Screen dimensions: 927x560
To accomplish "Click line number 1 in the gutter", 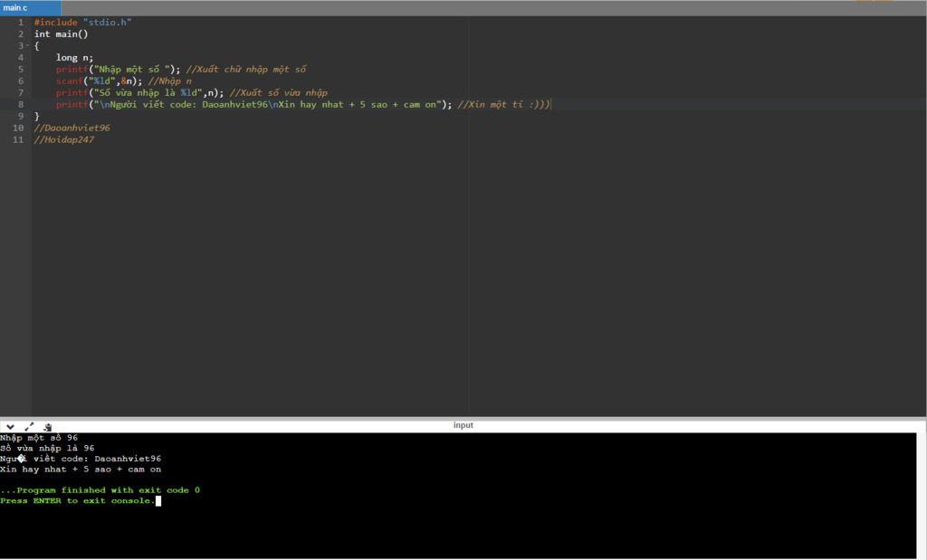I will (x=20, y=23).
